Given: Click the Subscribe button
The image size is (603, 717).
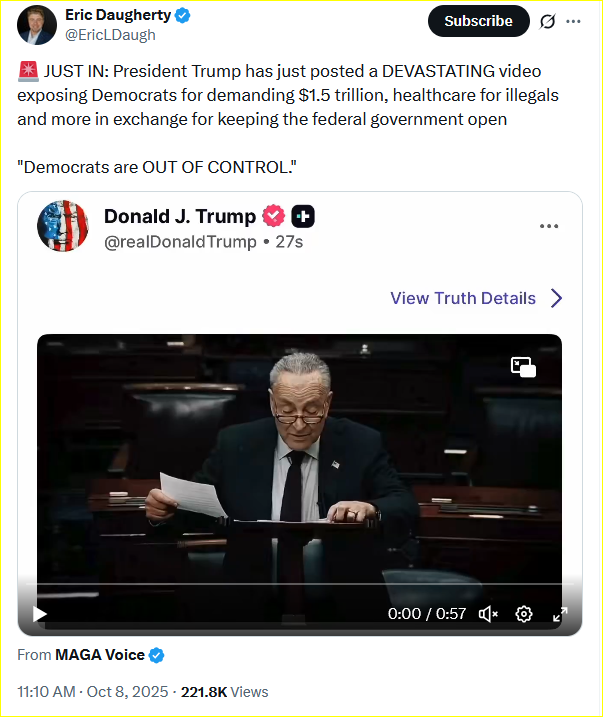Looking at the screenshot, I should click(478, 21).
